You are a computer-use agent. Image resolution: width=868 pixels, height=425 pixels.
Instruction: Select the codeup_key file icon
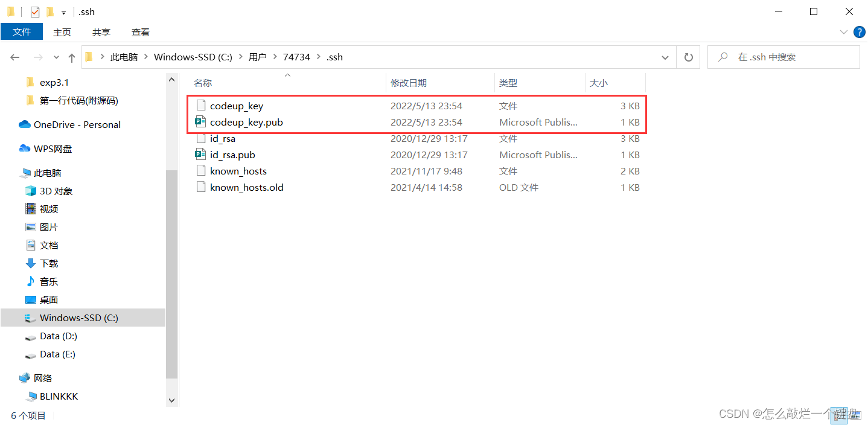(x=200, y=106)
